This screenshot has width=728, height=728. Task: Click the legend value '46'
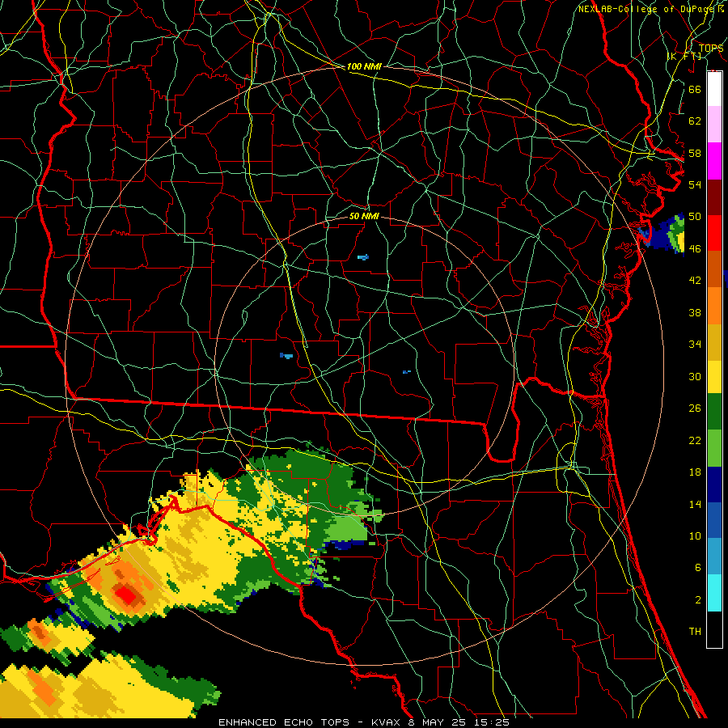tap(695, 249)
